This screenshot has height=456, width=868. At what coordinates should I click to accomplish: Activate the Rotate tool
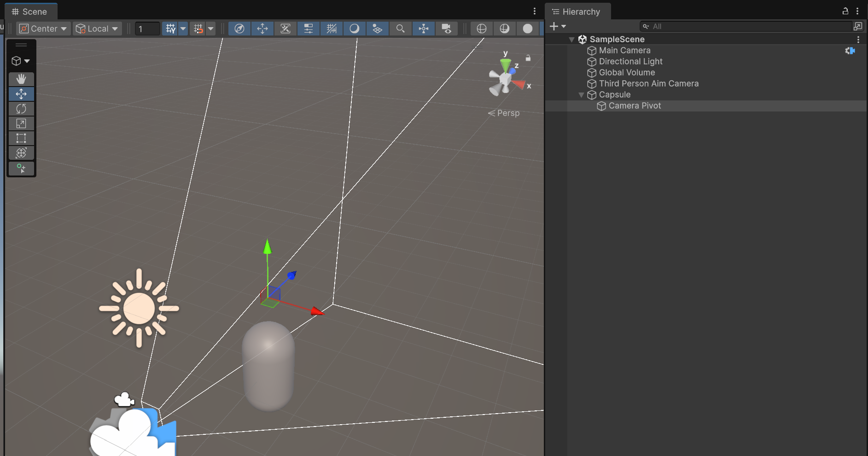point(21,109)
